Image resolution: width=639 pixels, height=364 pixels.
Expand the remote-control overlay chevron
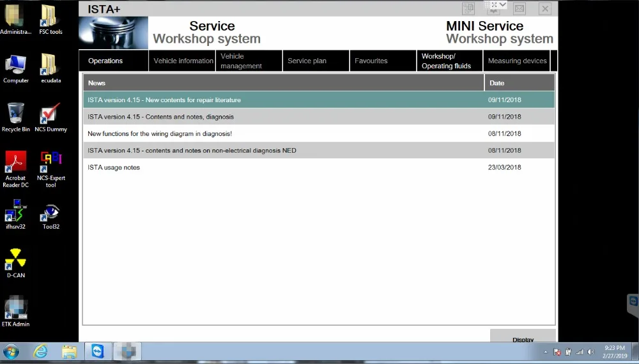tap(503, 4)
